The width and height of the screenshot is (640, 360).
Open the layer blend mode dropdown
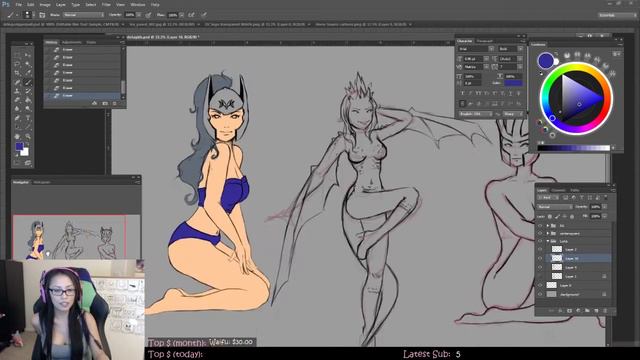(x=555, y=207)
